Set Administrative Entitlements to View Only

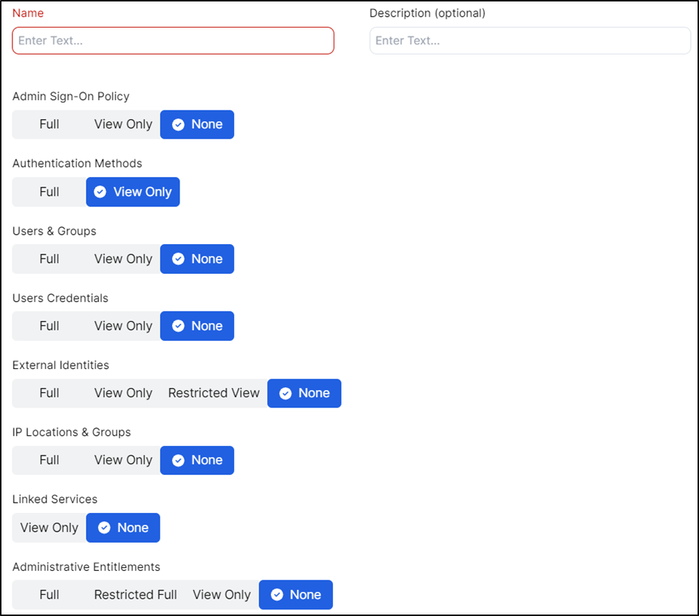[x=222, y=594]
